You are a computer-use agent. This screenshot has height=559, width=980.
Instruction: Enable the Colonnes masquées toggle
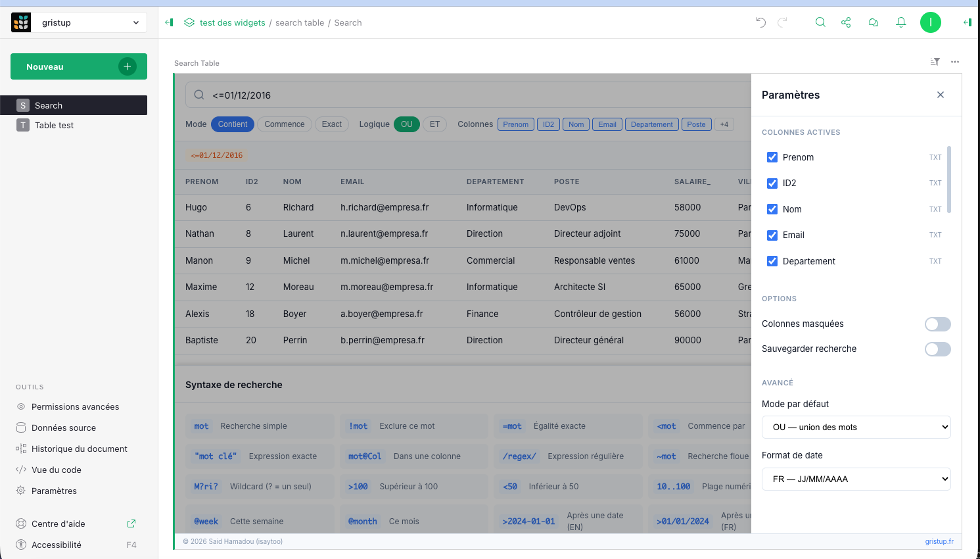pos(937,324)
